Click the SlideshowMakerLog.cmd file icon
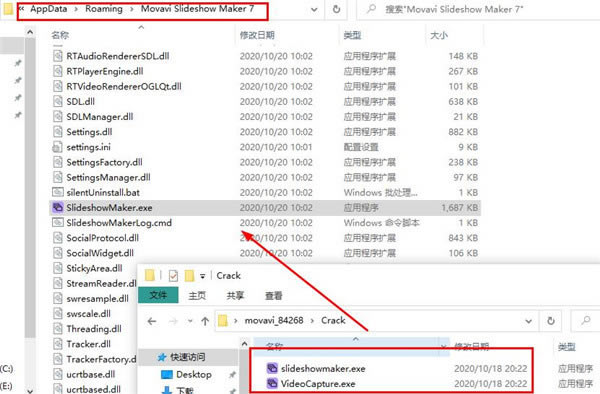 click(x=57, y=222)
